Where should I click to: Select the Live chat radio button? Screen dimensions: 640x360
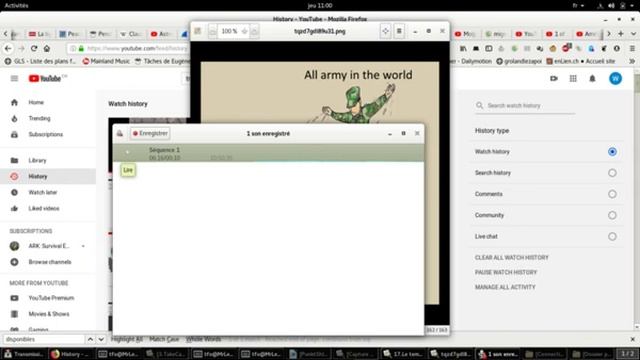(x=612, y=236)
